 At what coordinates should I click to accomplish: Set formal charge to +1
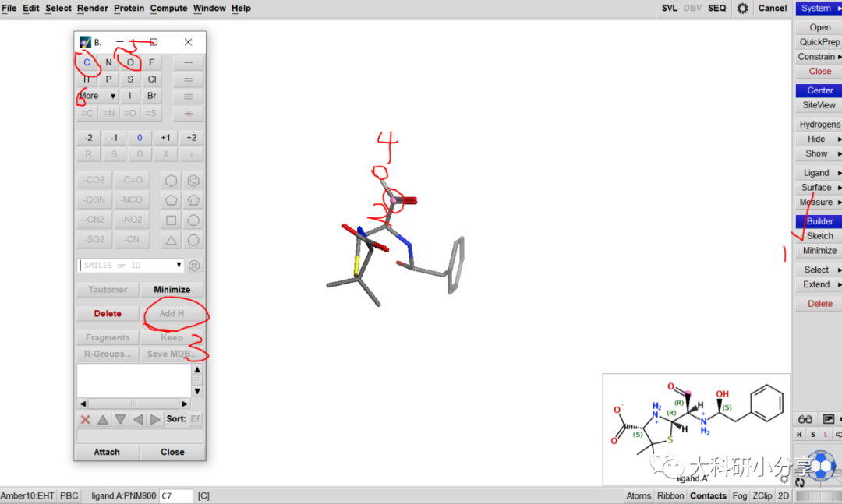(165, 138)
